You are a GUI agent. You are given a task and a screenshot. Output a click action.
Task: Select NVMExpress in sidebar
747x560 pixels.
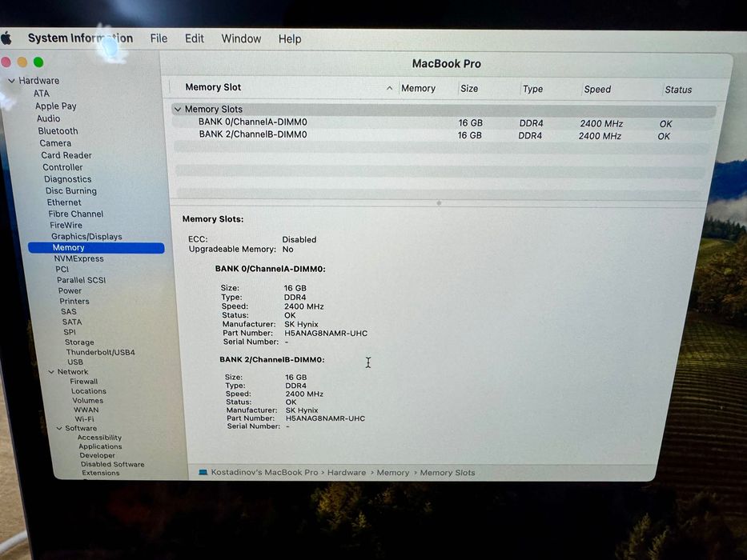78,258
